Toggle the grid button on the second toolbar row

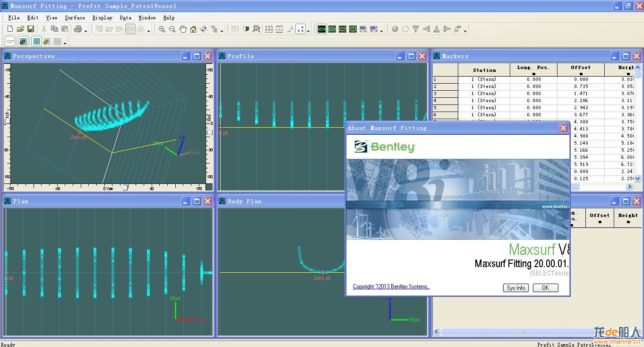coord(36,42)
